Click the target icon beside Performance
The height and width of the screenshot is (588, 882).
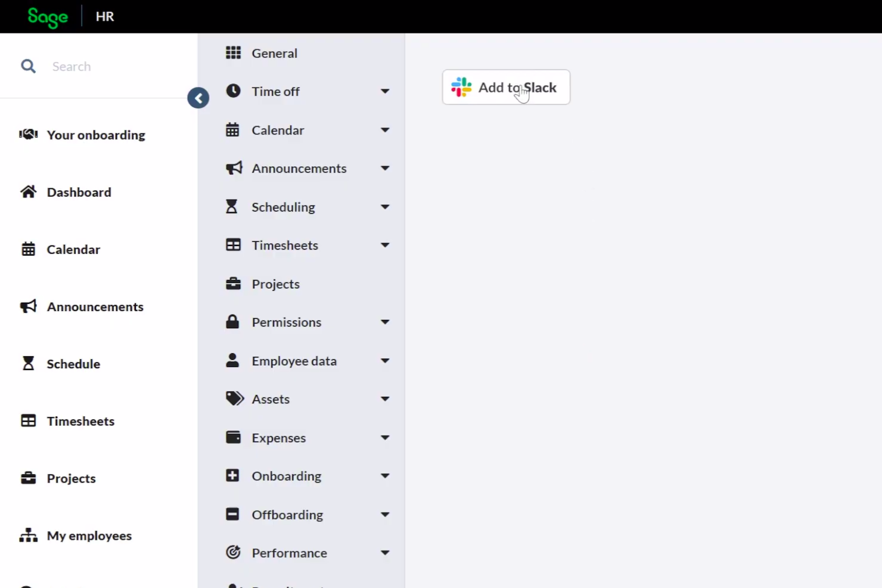233,553
